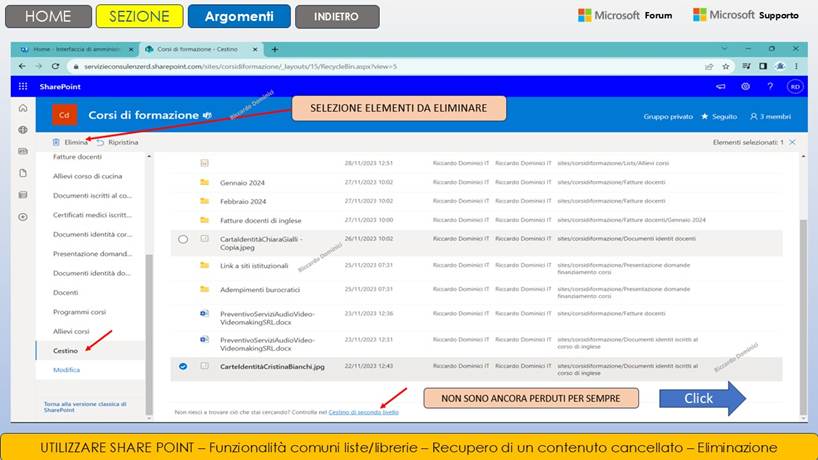
Task: Click the Cd site logo tile
Action: click(65, 115)
